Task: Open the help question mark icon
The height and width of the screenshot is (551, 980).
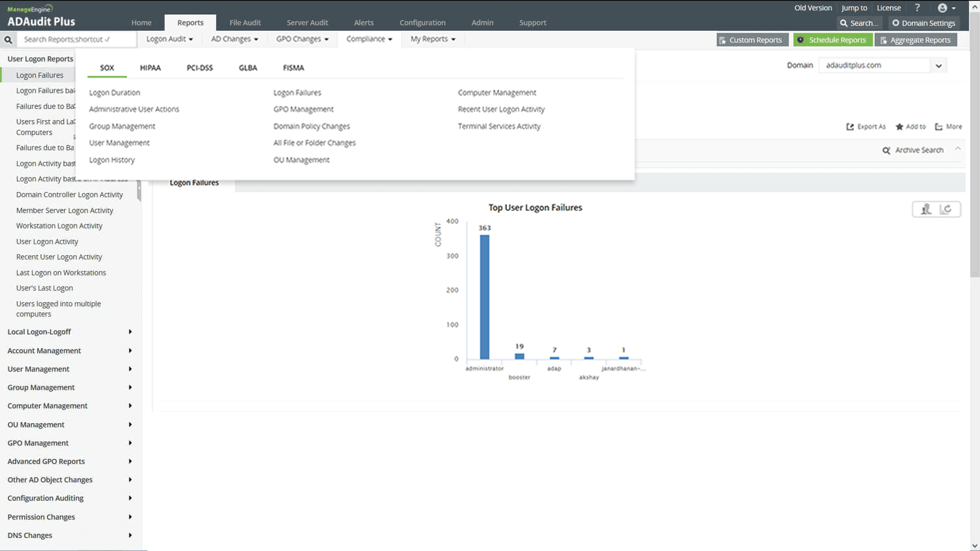Action: click(x=917, y=8)
